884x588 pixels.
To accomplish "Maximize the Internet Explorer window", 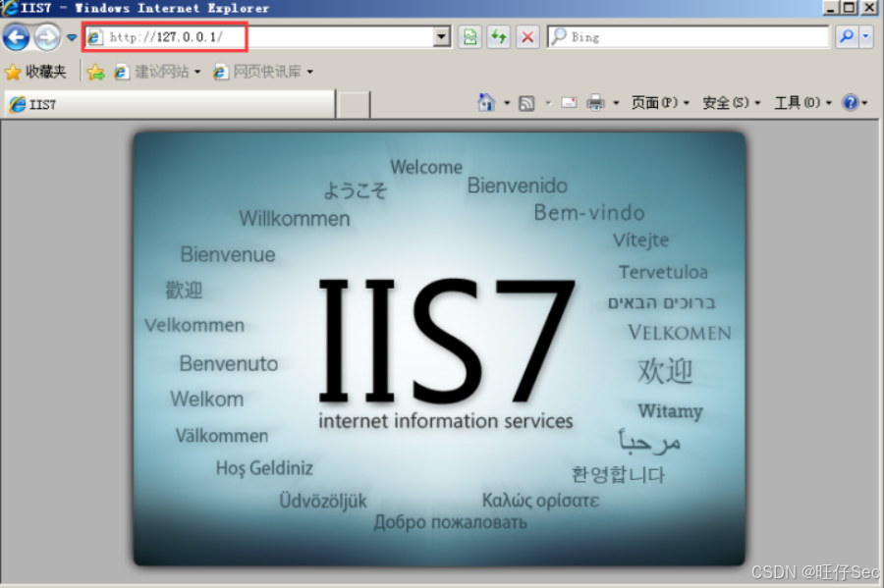I will click(x=849, y=7).
